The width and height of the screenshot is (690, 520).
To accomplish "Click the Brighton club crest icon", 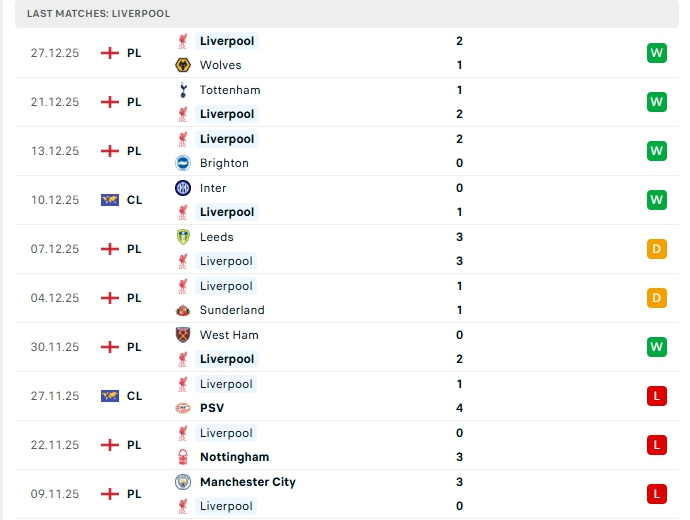I will click(183, 163).
